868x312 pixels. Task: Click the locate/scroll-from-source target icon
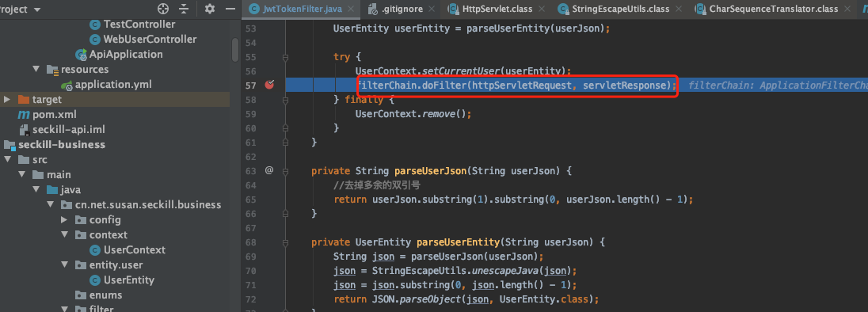pyautogui.click(x=163, y=9)
